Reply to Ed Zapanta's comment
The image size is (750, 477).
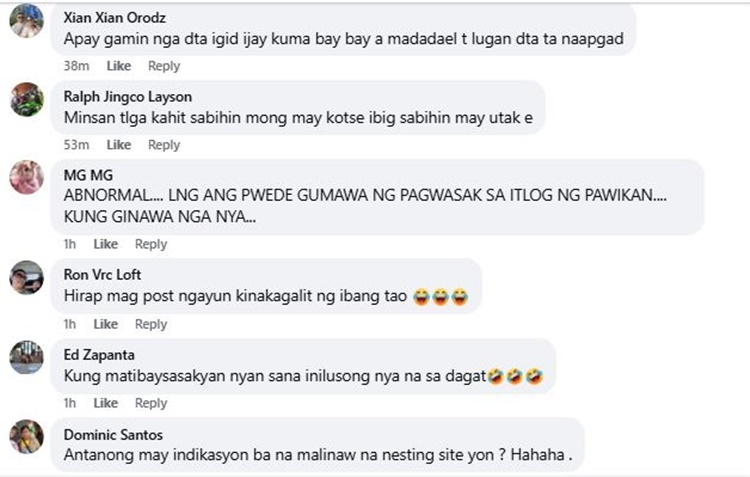pyautogui.click(x=151, y=403)
